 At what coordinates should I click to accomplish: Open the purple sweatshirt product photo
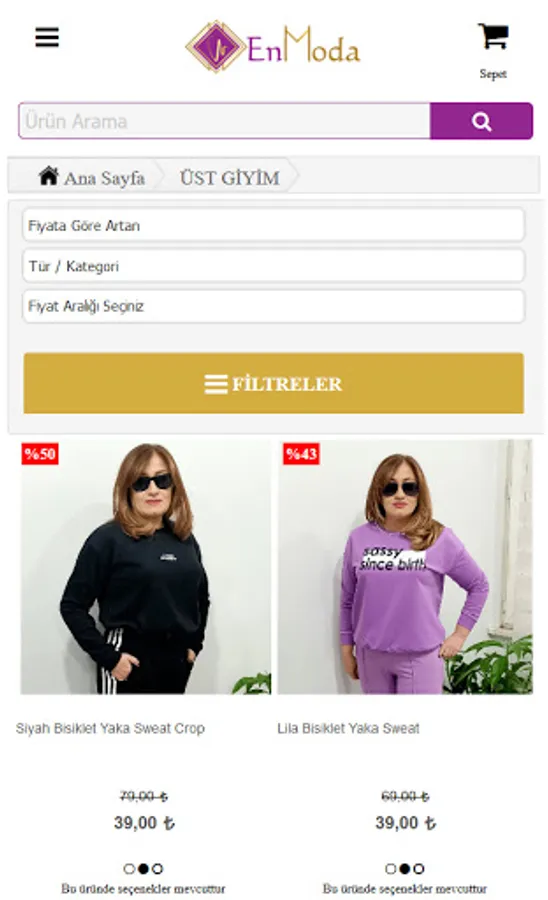tap(405, 567)
